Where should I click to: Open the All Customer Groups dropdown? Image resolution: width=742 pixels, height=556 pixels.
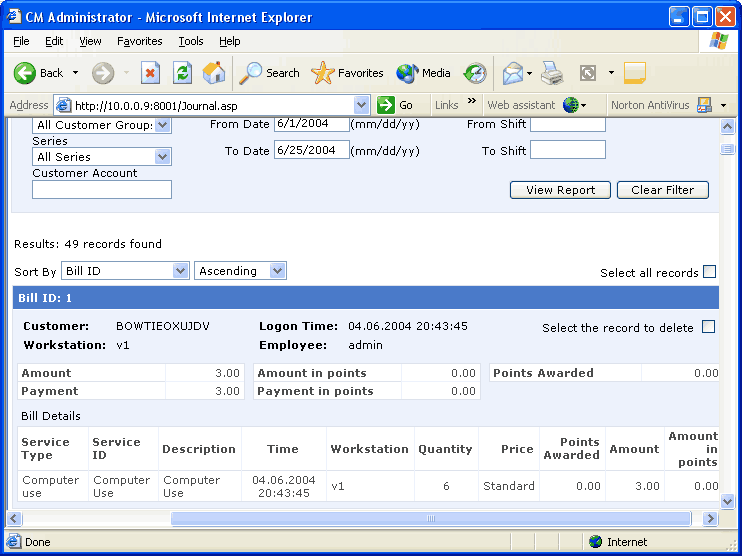(x=163, y=125)
